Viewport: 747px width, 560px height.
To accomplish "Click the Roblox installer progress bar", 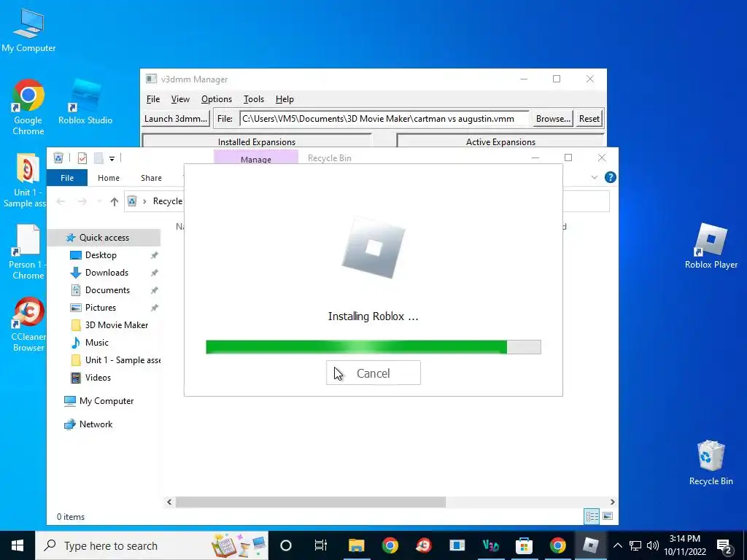I will [x=373, y=346].
